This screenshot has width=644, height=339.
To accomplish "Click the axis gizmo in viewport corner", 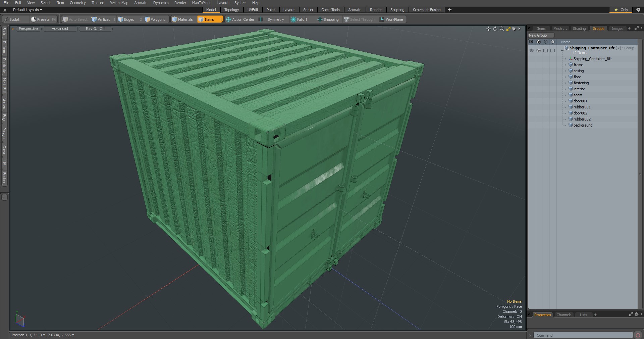I will click(x=20, y=320).
